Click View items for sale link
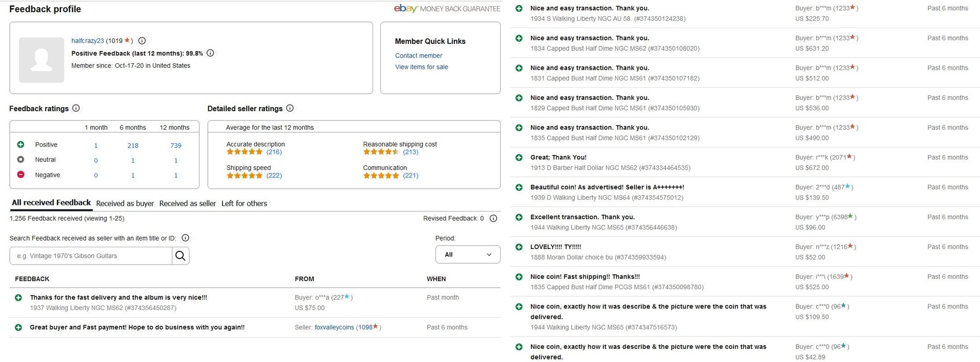Viewport: 980px width, 362px height. click(421, 67)
